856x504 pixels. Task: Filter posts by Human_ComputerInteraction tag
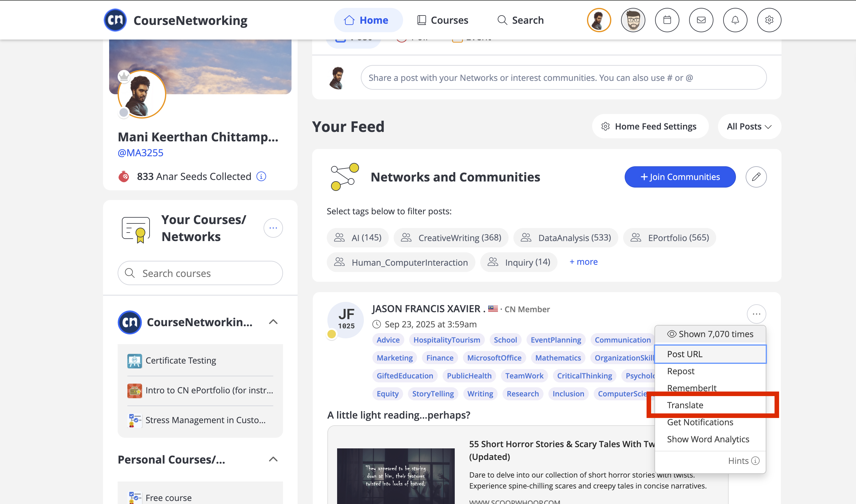pyautogui.click(x=401, y=262)
